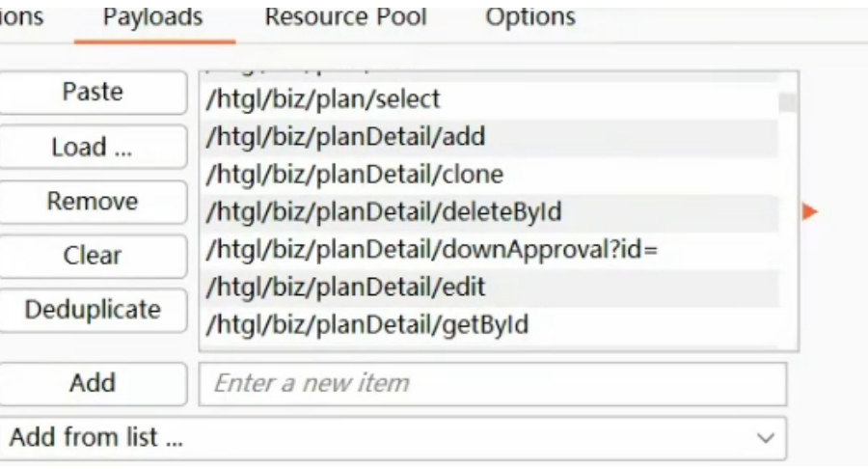Select the /htgl/biz/planDetail/getById entry
Viewport: 868px width, 469px height.
pyautogui.click(x=367, y=324)
